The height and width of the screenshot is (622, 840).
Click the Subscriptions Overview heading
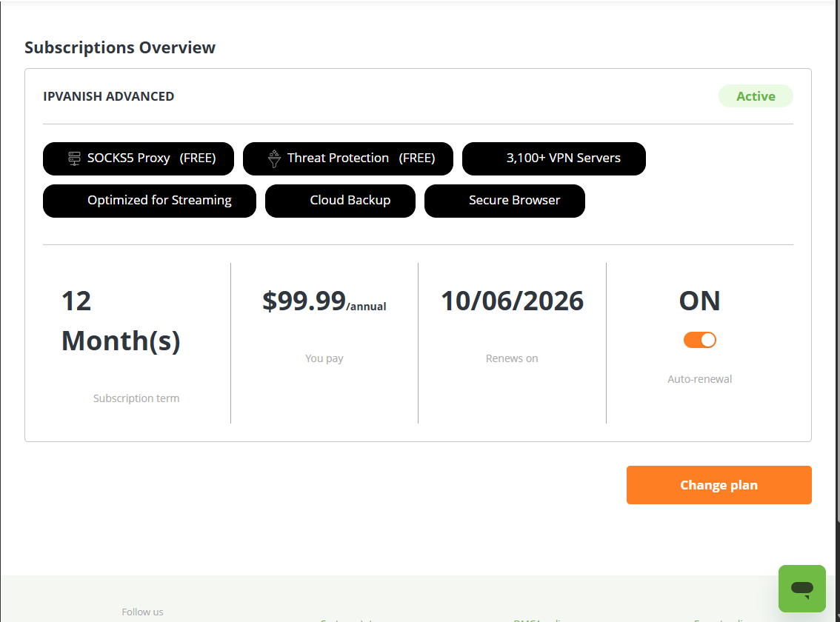[x=120, y=47]
